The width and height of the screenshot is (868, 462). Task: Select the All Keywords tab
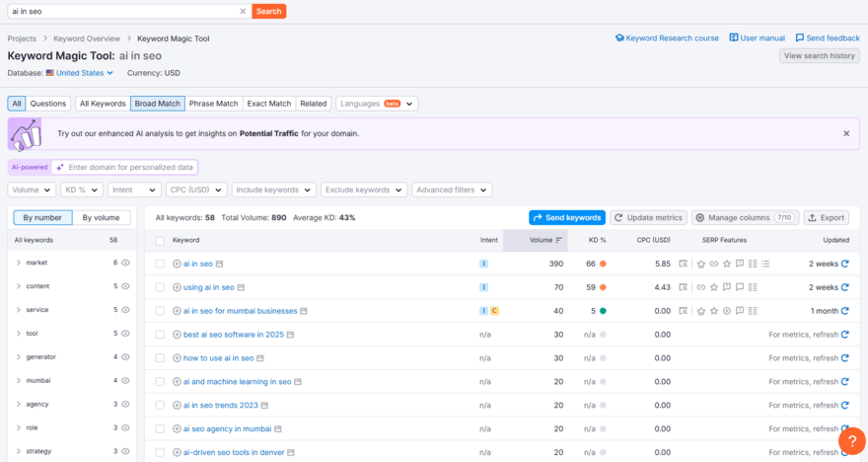coord(103,104)
